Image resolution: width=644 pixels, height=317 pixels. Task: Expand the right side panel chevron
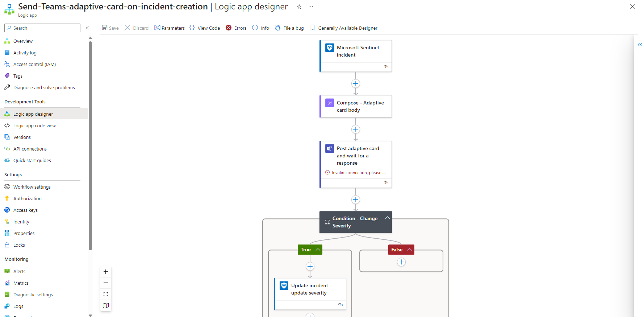click(640, 45)
